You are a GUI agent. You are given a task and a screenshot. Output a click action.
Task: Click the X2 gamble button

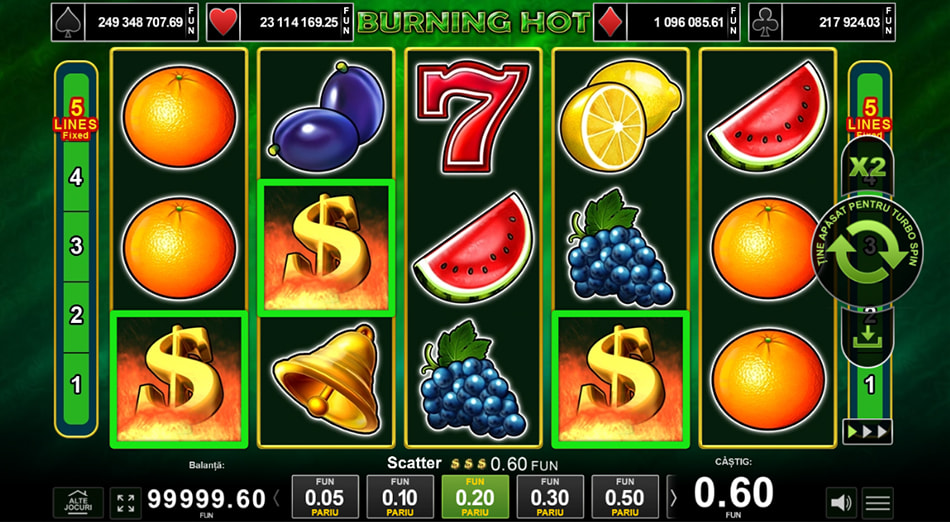tap(867, 167)
